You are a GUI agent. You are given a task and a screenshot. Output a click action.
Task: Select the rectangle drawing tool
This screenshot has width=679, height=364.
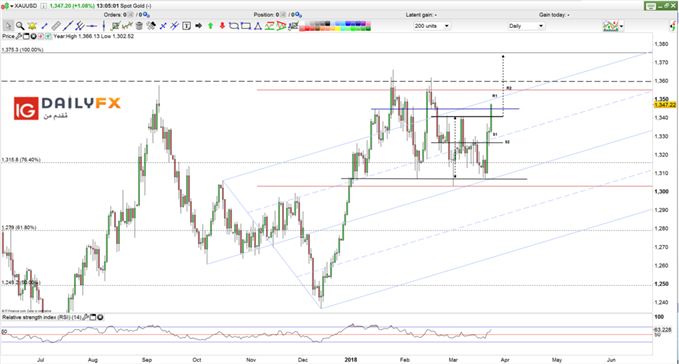[x=246, y=26]
